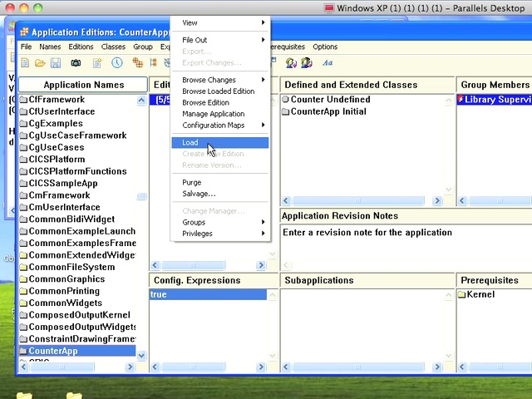Select CommonFileSystem application

[x=77, y=267]
